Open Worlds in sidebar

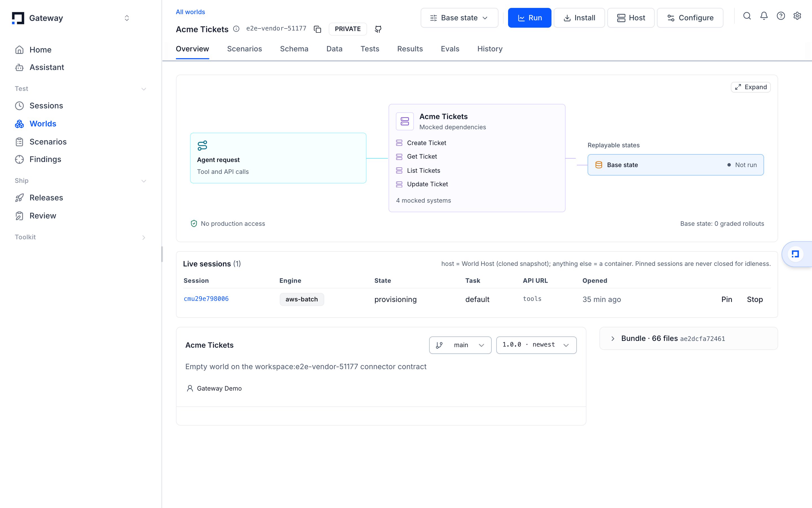coord(36,124)
